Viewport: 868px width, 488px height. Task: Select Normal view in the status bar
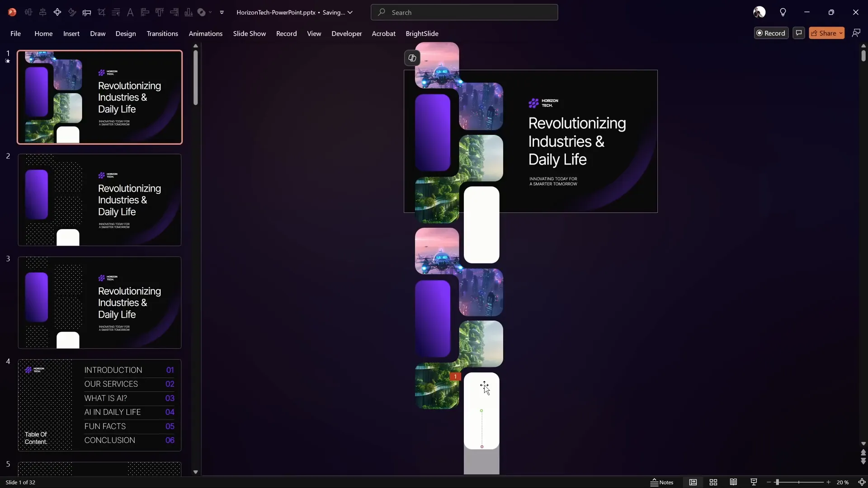pyautogui.click(x=693, y=482)
